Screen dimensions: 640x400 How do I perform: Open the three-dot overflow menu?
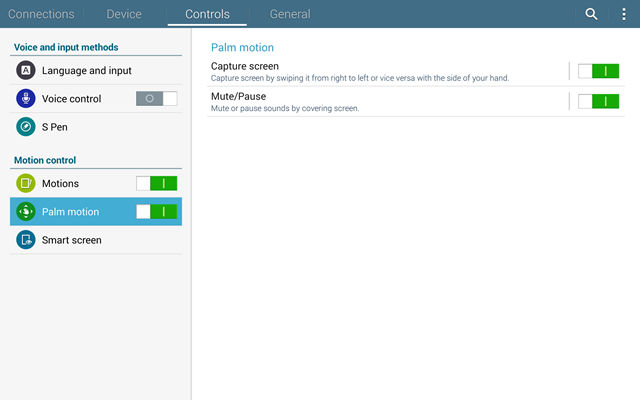[624, 14]
